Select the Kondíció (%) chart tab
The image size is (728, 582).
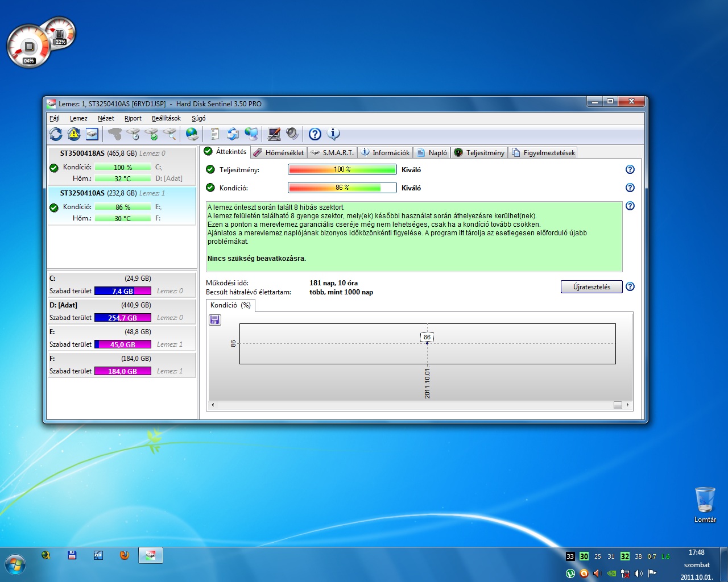(230, 305)
